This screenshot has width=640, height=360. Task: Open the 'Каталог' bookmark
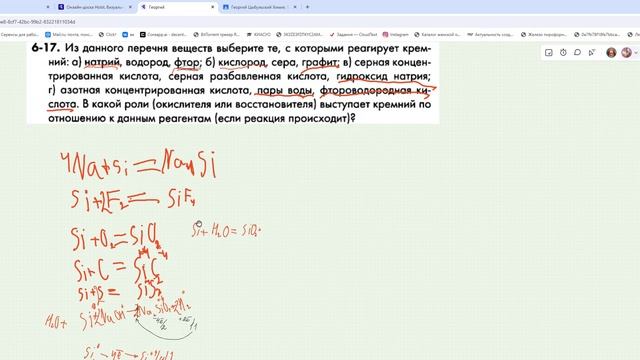click(437, 35)
